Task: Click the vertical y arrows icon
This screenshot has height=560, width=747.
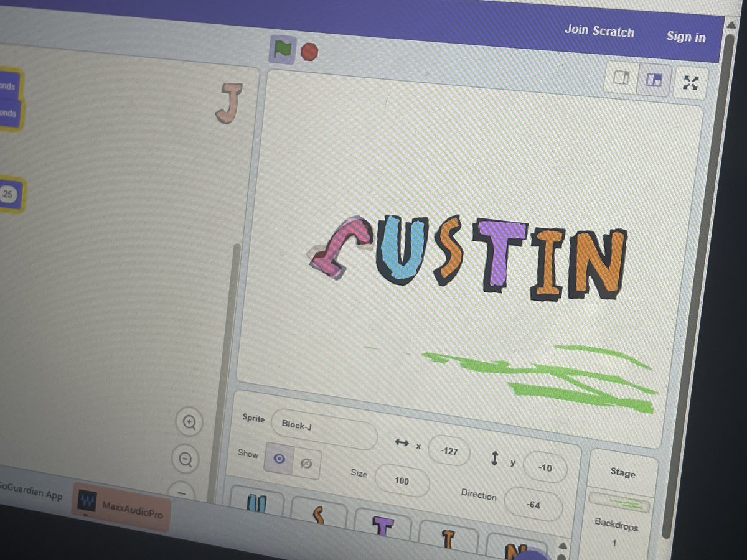Action: [495, 459]
